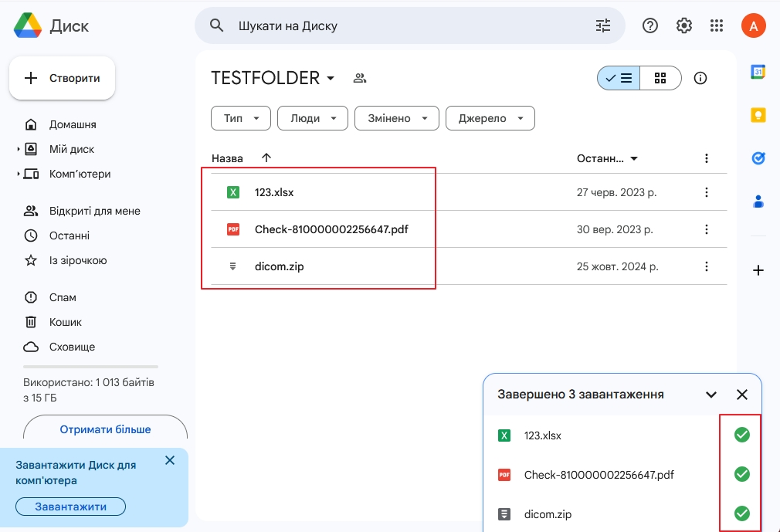Open more actions for 123.xlsx row
Viewport: 780px width, 532px height.
click(x=707, y=192)
